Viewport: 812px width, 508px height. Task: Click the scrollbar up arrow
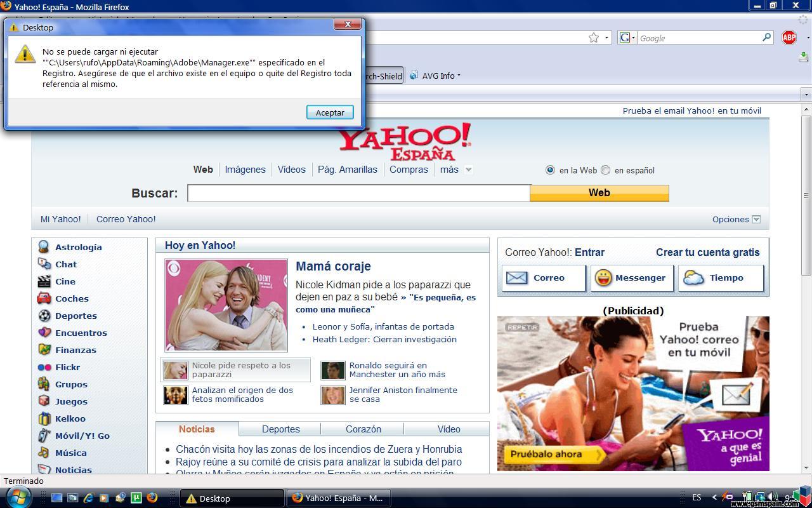[x=806, y=110]
